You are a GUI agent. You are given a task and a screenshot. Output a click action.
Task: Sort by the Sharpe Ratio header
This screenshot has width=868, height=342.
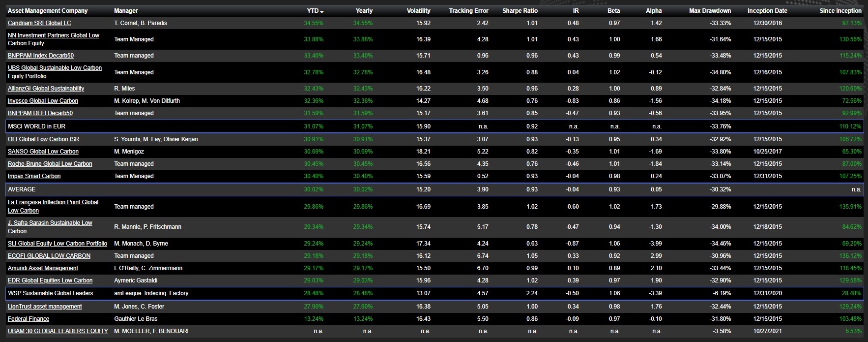pos(520,11)
